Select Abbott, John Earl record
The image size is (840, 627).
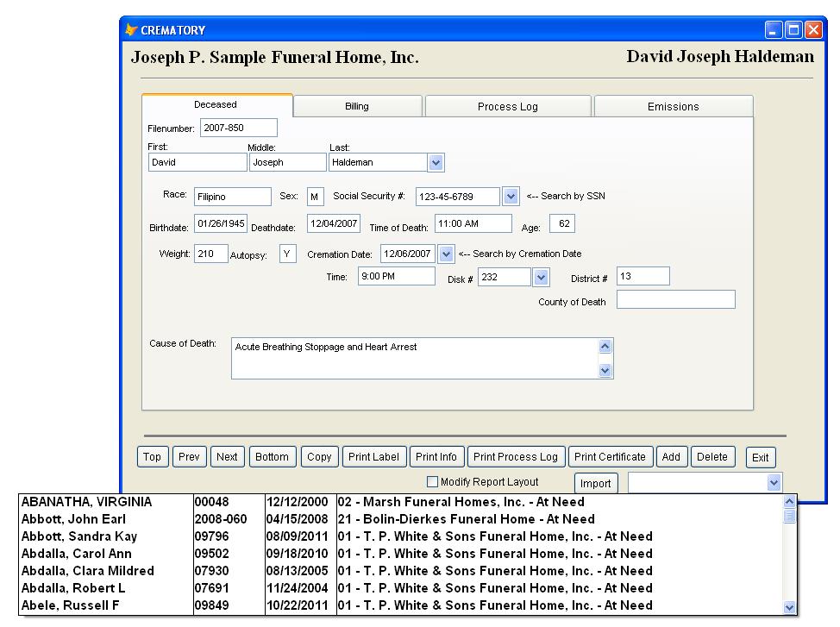tap(401, 519)
